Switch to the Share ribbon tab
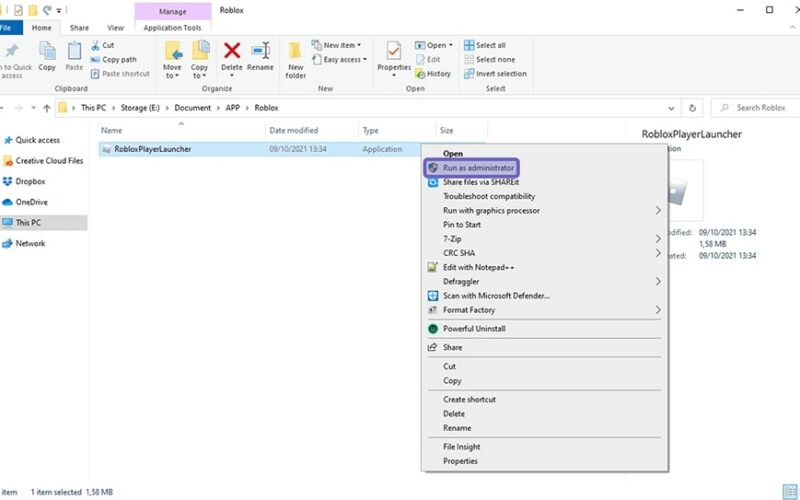This screenshot has height=500, width=800. click(x=79, y=28)
